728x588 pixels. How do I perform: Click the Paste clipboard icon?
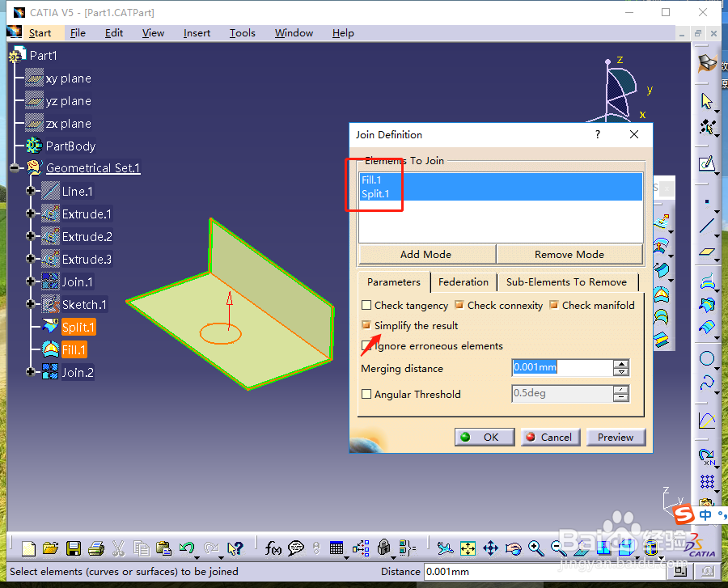click(163, 548)
